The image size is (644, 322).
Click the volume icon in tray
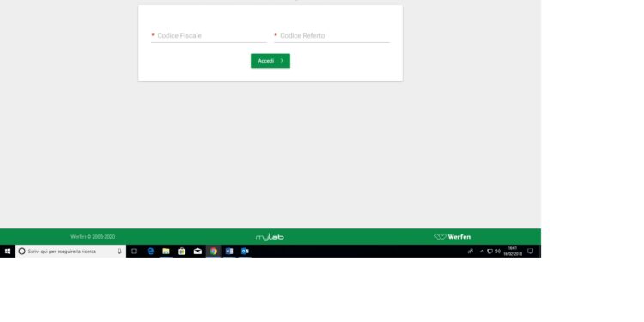click(x=497, y=252)
